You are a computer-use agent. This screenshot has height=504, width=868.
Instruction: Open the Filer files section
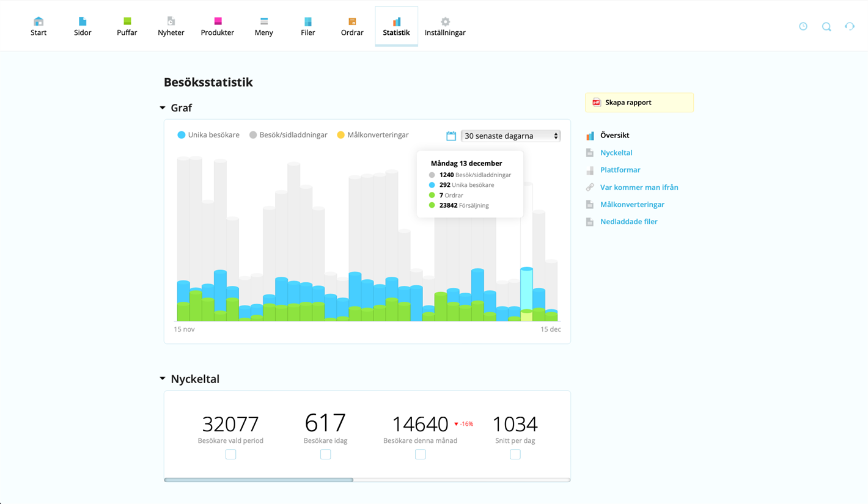(308, 26)
